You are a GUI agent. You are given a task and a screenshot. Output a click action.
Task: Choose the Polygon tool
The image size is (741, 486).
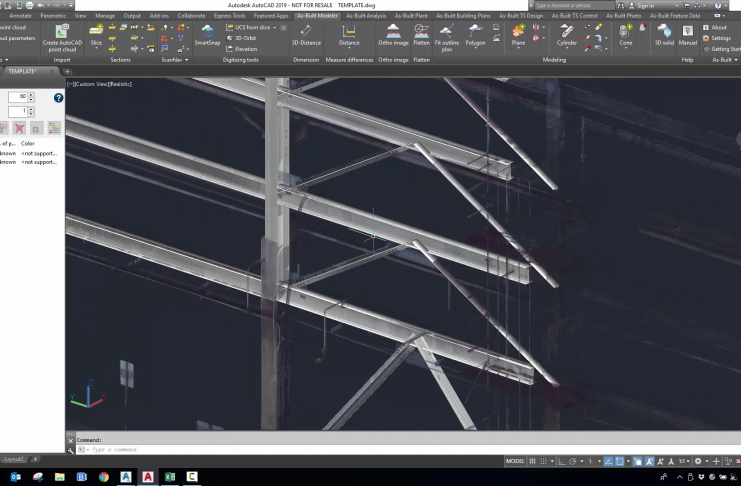475,33
